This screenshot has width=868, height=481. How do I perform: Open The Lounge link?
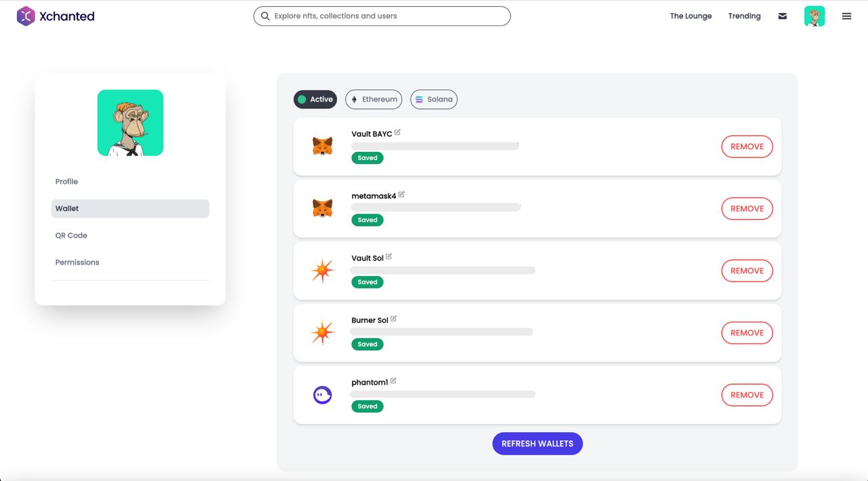pos(691,16)
